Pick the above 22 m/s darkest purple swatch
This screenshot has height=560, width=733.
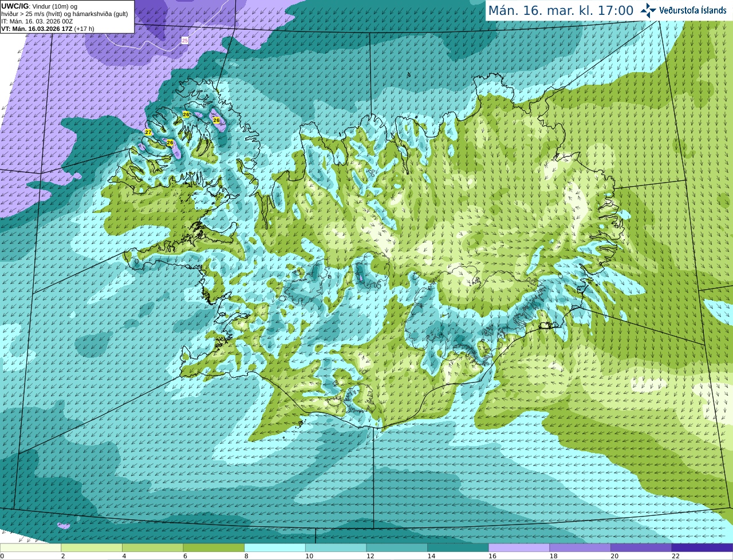702,548
